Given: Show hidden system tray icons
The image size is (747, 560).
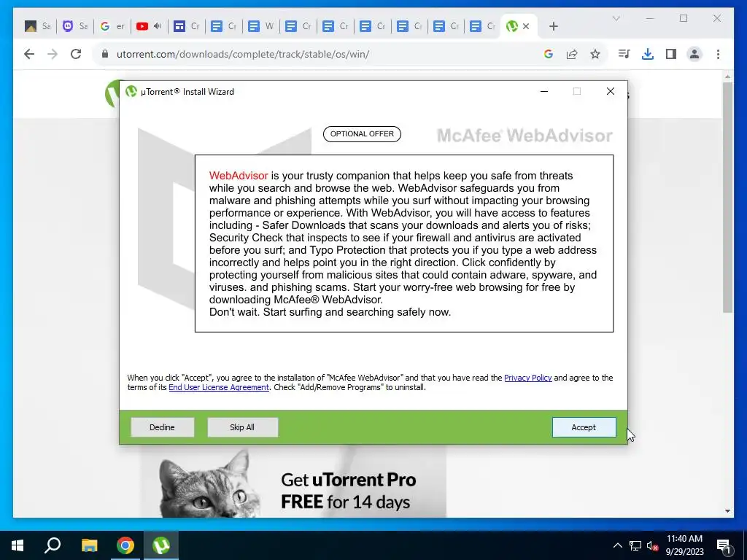Looking at the screenshot, I should pos(617,545).
